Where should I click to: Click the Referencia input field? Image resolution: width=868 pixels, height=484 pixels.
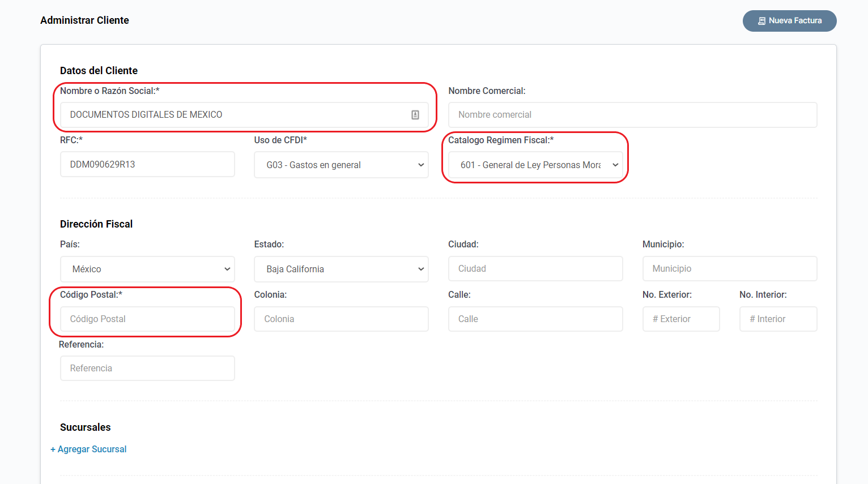click(x=147, y=368)
